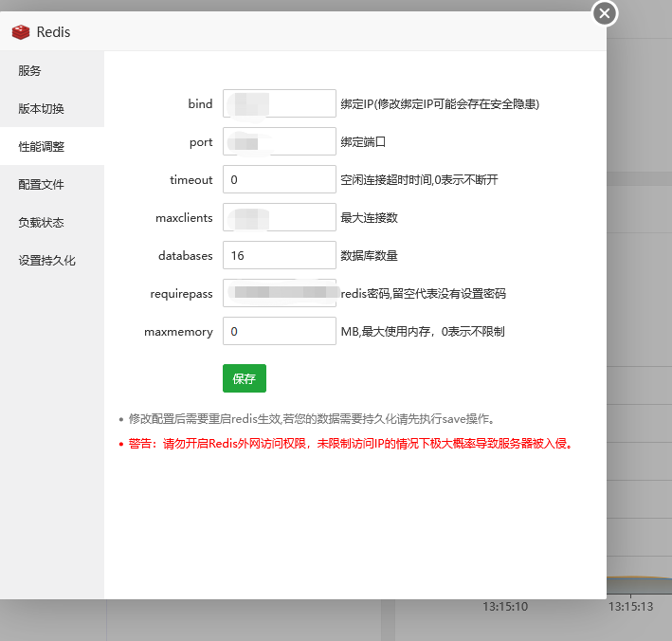
Task: Click the 13:15:13 timestamp on background chart
Action: point(631,607)
